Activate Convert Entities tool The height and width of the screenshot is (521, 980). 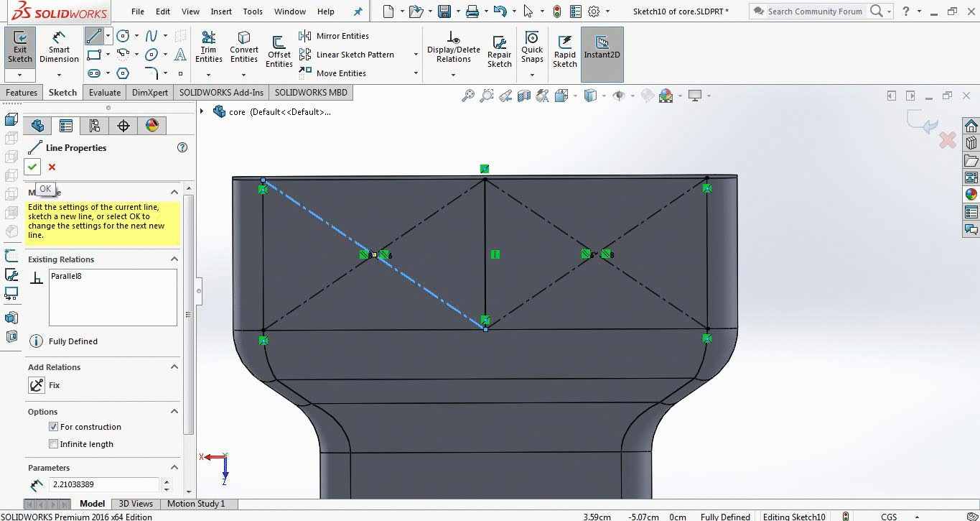[244, 48]
